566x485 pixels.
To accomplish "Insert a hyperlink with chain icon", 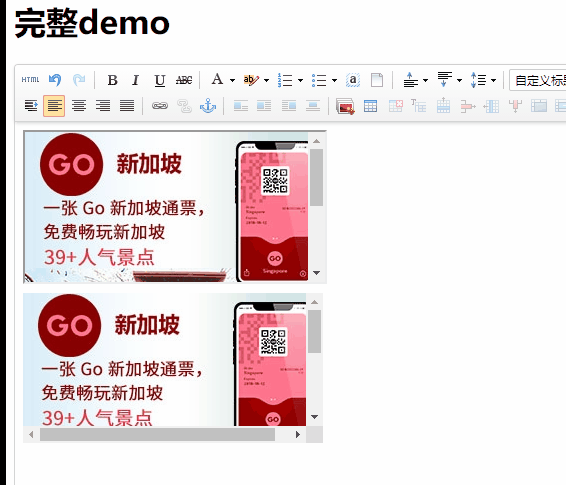I will pos(160,106).
